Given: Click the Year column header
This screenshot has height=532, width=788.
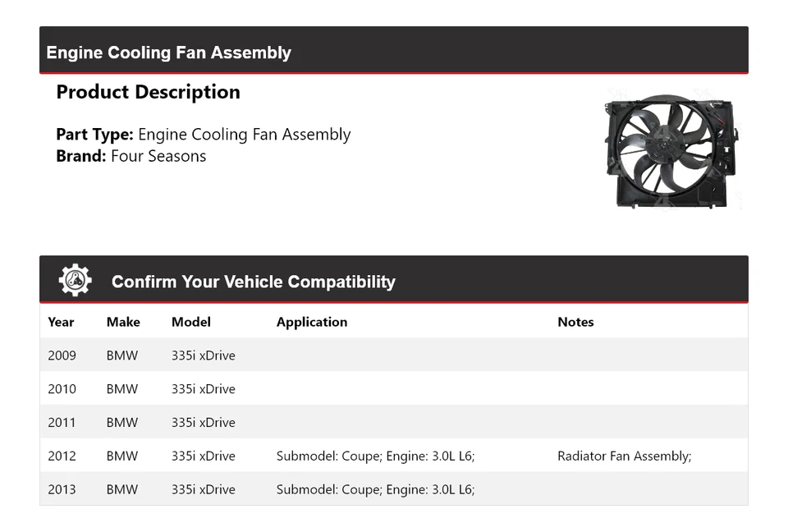Looking at the screenshot, I should pyautogui.click(x=61, y=322).
